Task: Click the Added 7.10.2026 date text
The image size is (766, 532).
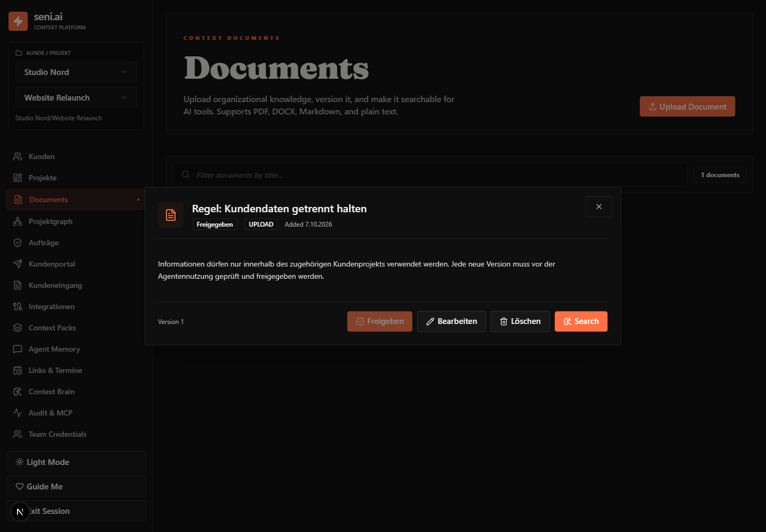Action: (309, 225)
